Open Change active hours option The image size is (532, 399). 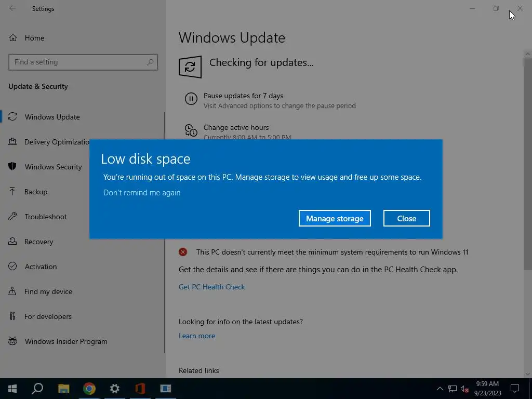(x=236, y=128)
